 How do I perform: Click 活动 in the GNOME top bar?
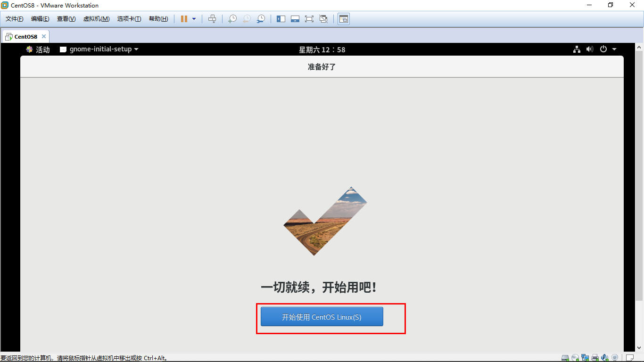(38, 49)
